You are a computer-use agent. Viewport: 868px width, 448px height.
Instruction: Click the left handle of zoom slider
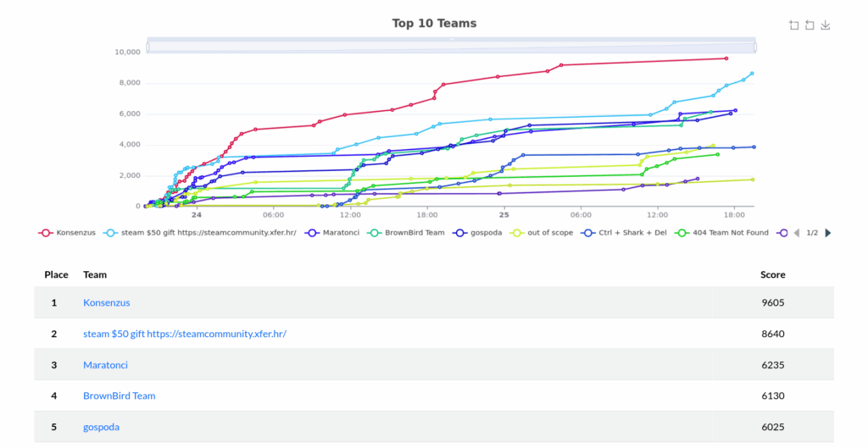click(x=147, y=47)
